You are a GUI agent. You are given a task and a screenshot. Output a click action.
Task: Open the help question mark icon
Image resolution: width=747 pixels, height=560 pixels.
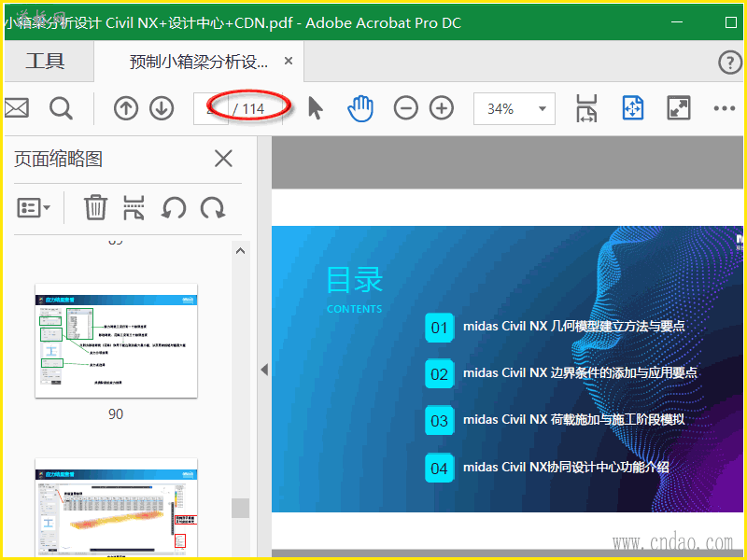[729, 63]
